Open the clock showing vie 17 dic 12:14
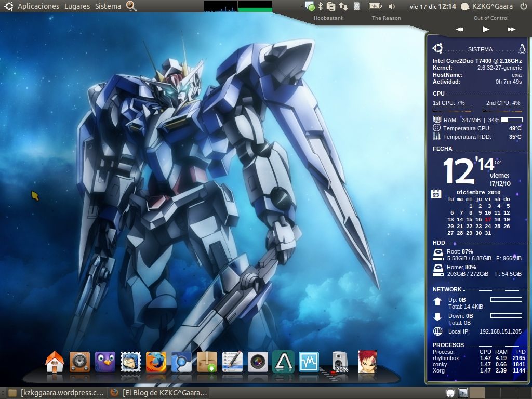The width and height of the screenshot is (532, 399). click(x=433, y=6)
